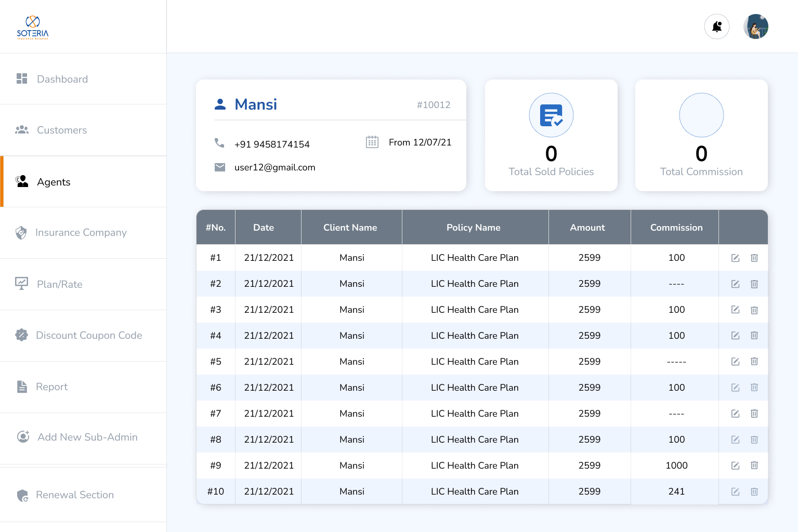The image size is (798, 532).
Task: Click the user12@gmail.com email address
Action: [274, 167]
